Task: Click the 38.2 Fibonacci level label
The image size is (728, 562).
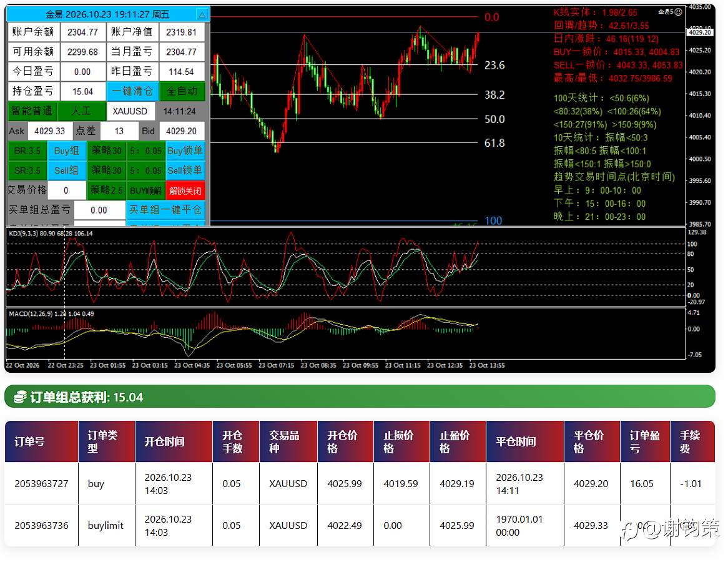Action: [494, 95]
